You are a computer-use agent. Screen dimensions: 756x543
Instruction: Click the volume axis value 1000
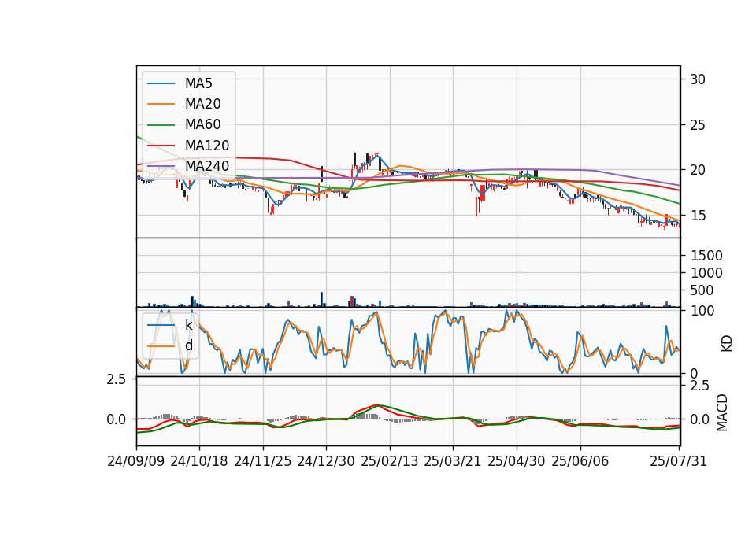point(706,273)
